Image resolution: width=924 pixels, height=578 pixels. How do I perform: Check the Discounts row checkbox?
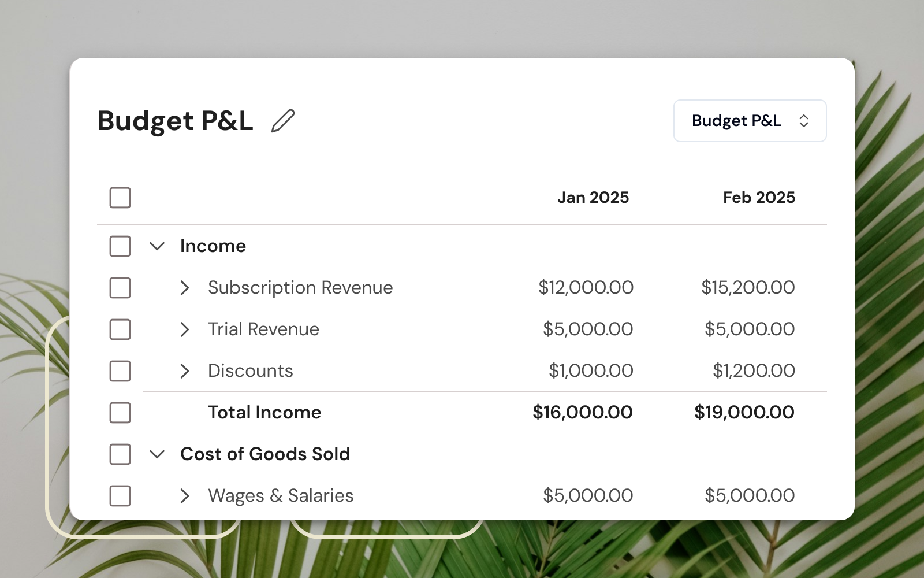[x=120, y=371]
